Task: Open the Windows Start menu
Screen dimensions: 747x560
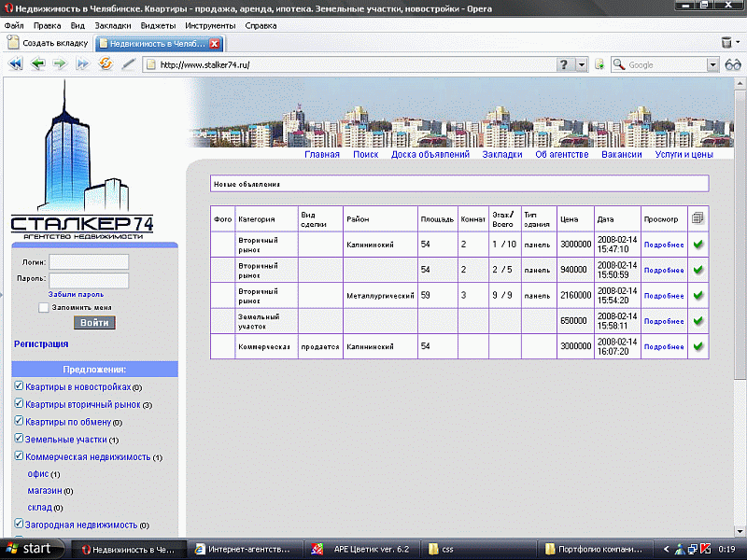Action: (x=29, y=548)
